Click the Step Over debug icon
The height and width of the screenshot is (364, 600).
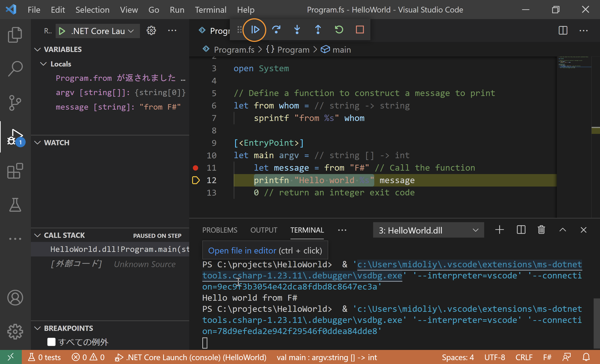[276, 30]
